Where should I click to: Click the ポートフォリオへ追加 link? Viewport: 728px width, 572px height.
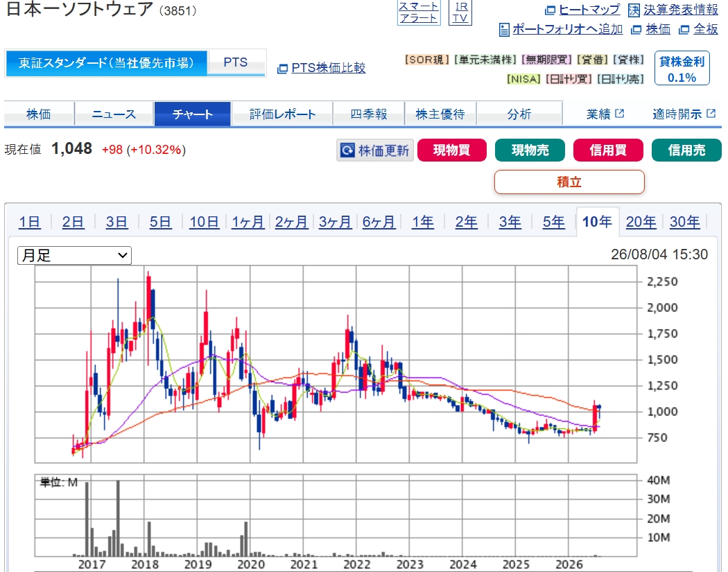[x=567, y=29]
